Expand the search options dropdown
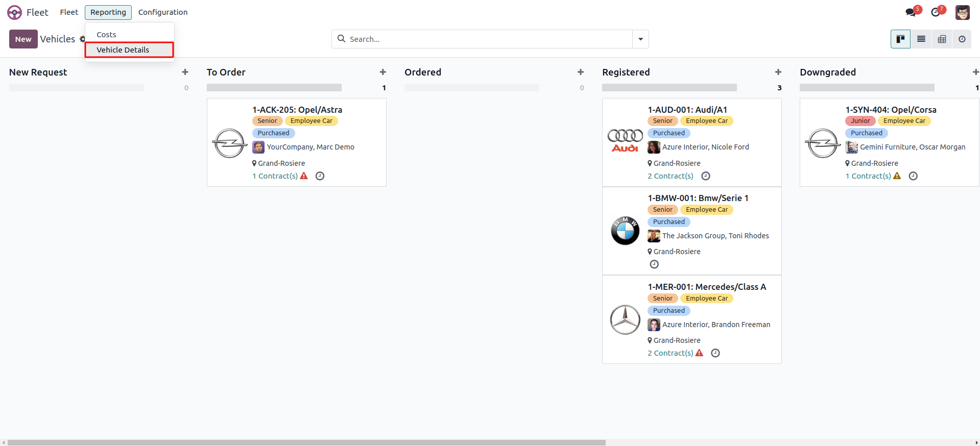The height and width of the screenshot is (446, 980). pos(640,39)
